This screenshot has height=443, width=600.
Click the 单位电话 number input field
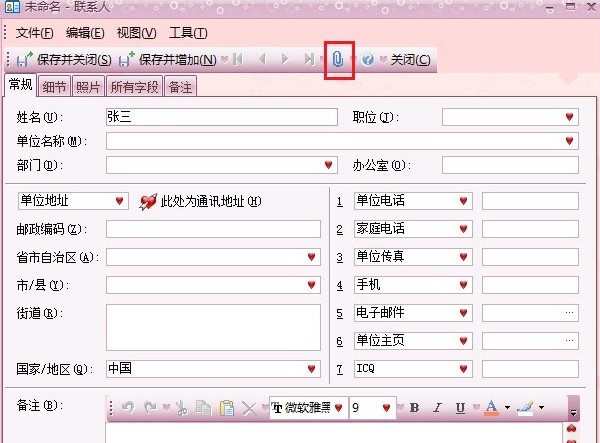click(530, 201)
